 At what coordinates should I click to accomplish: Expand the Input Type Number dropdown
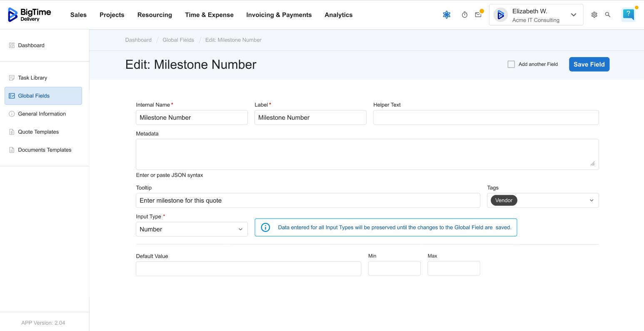tap(192, 229)
